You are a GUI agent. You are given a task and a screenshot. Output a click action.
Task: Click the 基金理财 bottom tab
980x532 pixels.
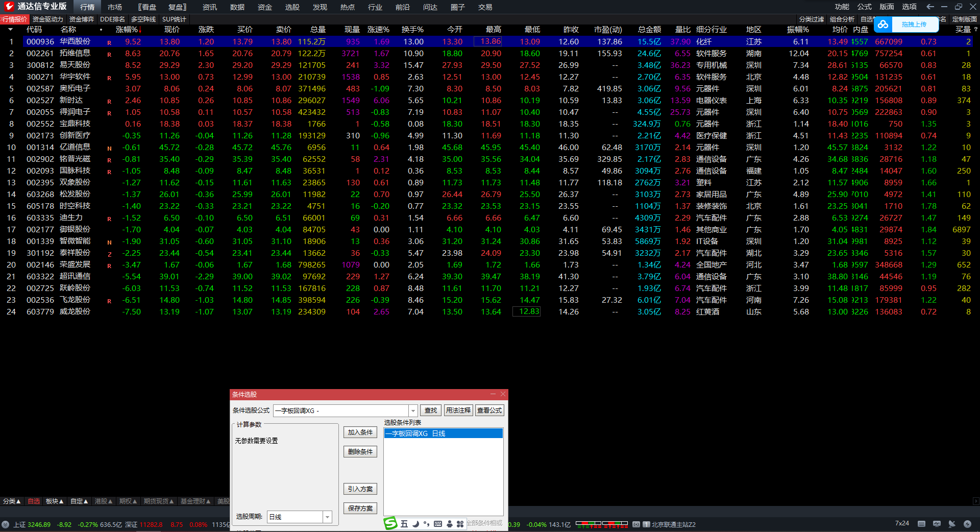[195, 501]
